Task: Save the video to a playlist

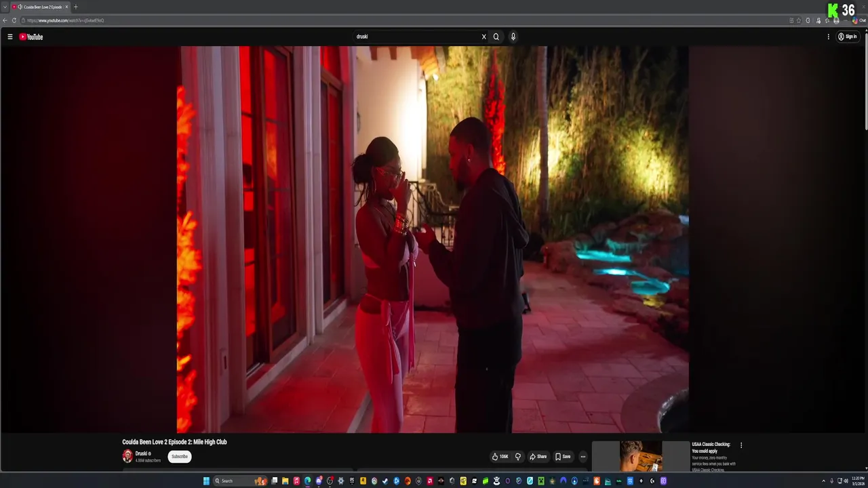Action: (x=563, y=457)
